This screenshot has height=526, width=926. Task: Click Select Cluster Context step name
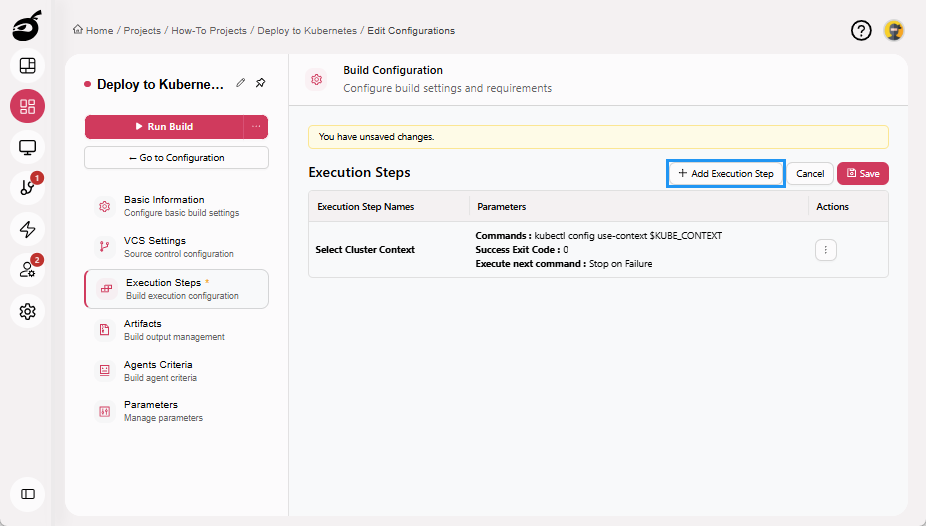(x=365, y=250)
